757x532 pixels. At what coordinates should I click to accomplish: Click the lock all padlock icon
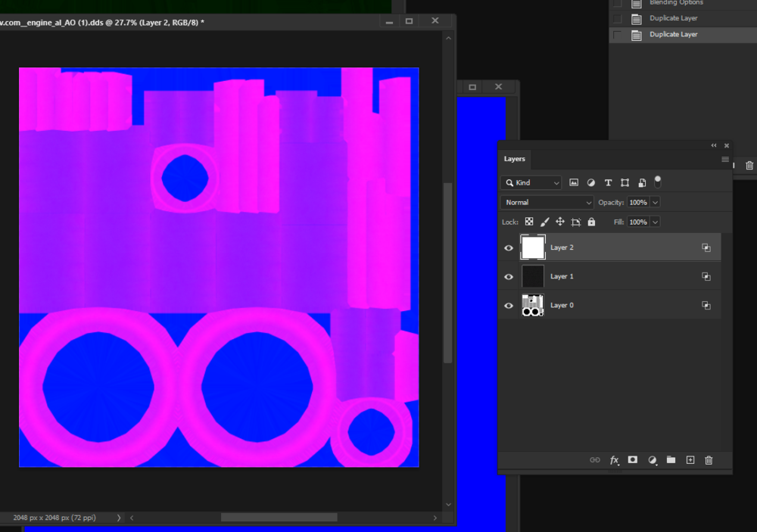(591, 222)
